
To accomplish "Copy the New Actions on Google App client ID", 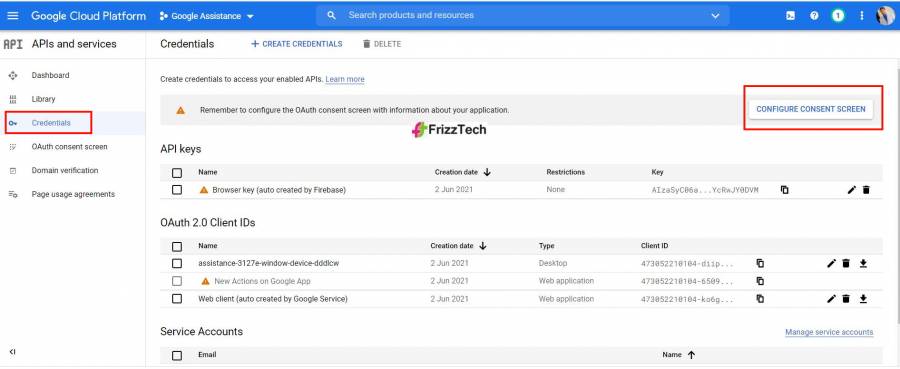I will 760,281.
